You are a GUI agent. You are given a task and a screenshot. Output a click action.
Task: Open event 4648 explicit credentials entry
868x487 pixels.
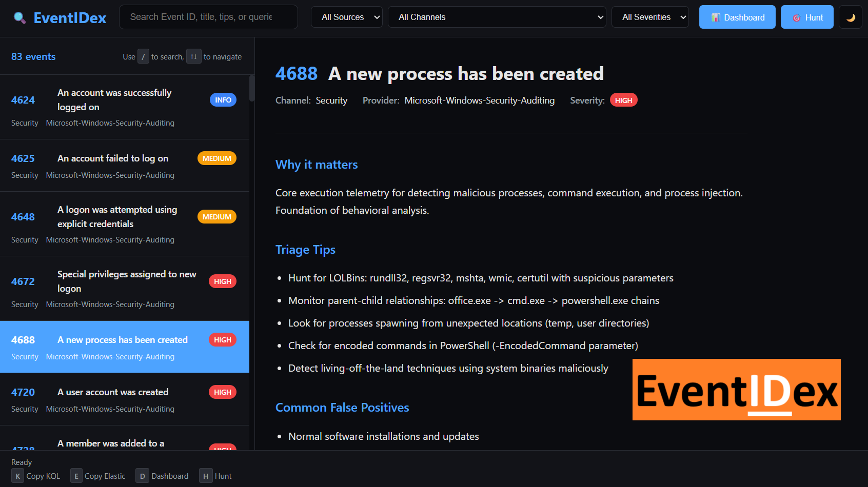[x=124, y=224]
